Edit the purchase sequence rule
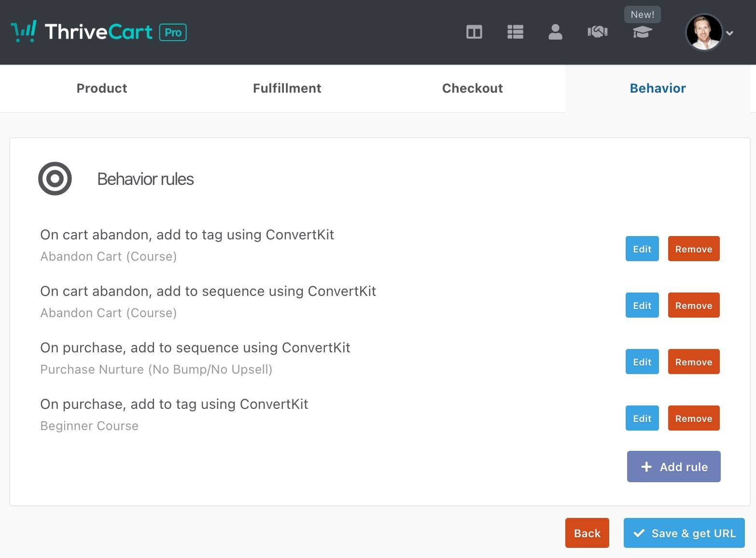Screen dimensions: 756x558 pos(642,362)
